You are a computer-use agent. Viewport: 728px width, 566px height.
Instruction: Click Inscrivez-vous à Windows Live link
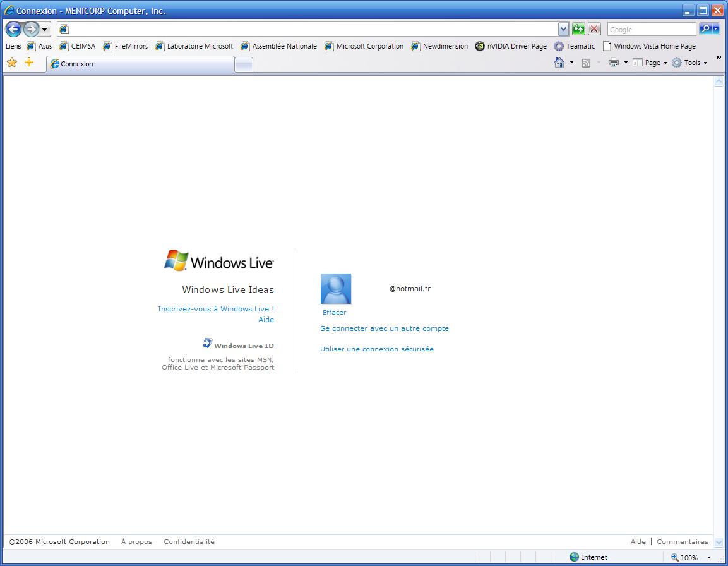(216, 309)
